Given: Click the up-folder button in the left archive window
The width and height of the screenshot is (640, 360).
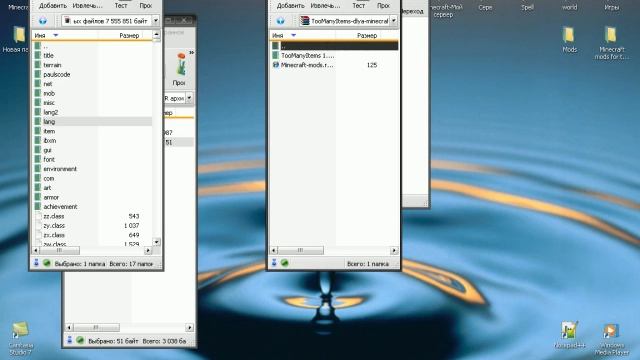Looking at the screenshot, I should (42, 20).
